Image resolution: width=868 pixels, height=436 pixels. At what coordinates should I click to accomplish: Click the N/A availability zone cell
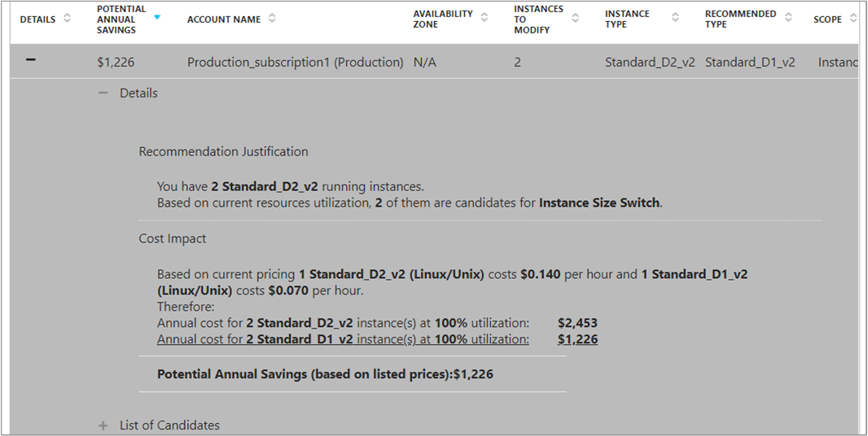coord(424,63)
